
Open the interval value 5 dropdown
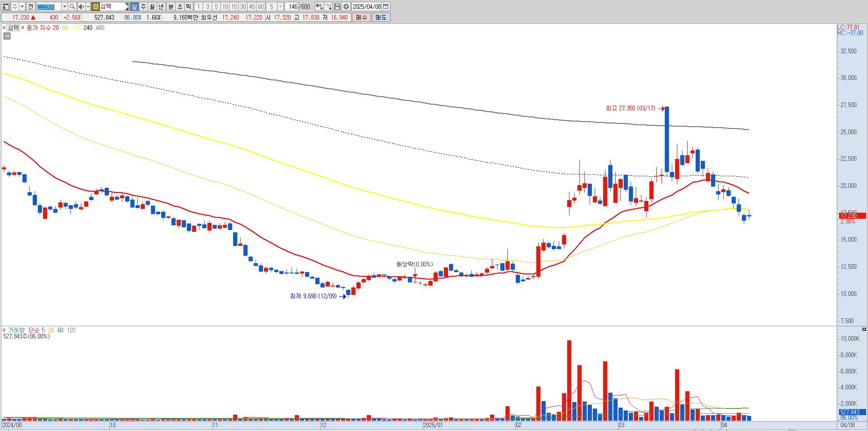coord(280,7)
